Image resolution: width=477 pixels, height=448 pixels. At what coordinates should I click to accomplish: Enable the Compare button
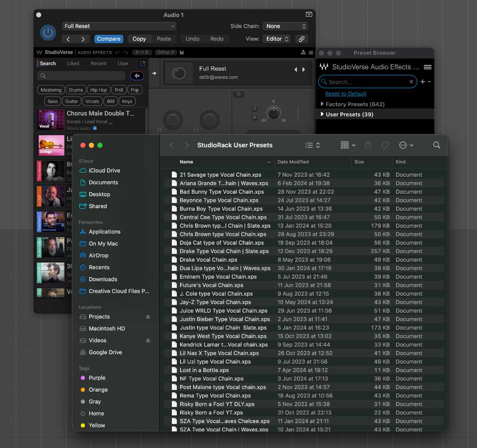coord(109,39)
